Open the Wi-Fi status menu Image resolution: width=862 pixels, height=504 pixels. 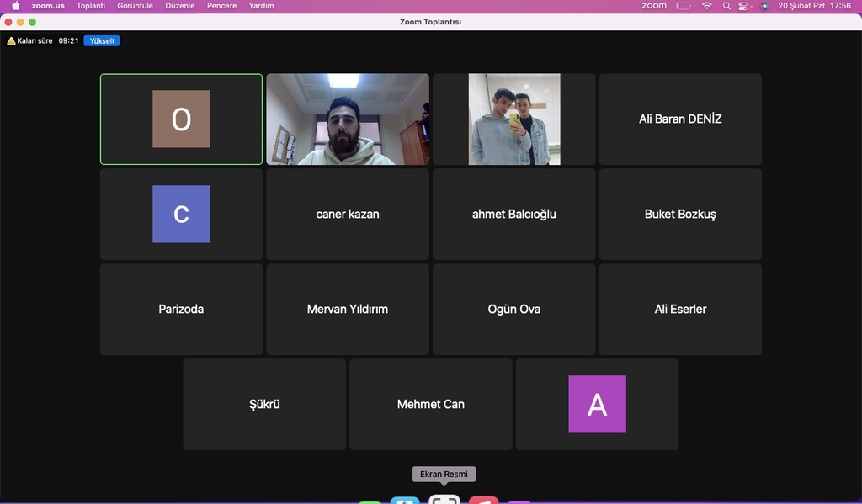coord(706,6)
